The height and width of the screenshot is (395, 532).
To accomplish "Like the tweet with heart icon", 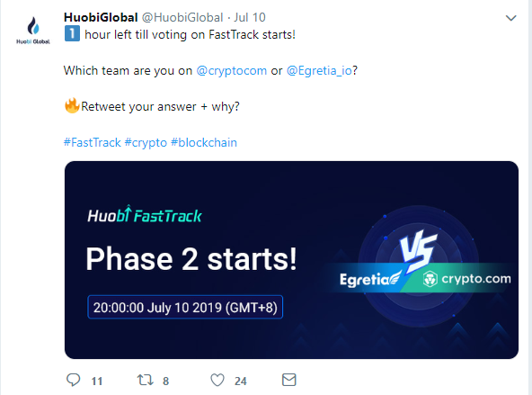I will coord(217,380).
